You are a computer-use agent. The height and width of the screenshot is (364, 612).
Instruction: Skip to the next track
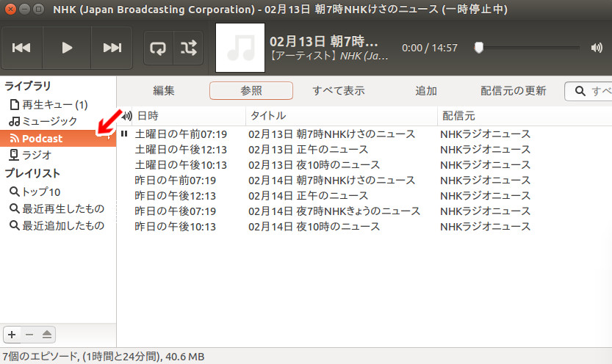pyautogui.click(x=112, y=48)
